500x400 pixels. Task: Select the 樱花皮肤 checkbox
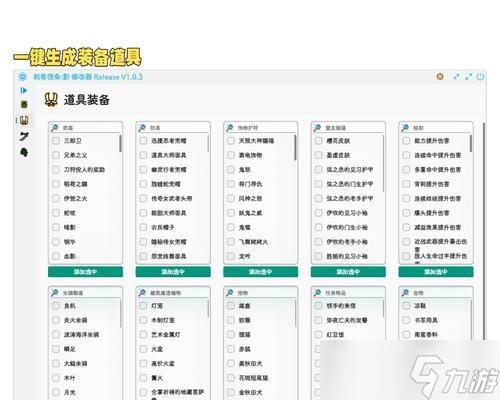(x=319, y=141)
